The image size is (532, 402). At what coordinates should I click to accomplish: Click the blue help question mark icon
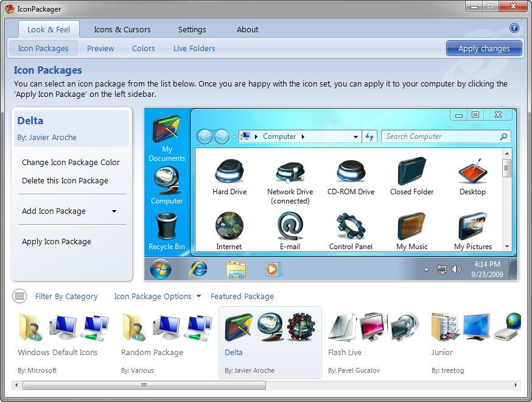514,28
